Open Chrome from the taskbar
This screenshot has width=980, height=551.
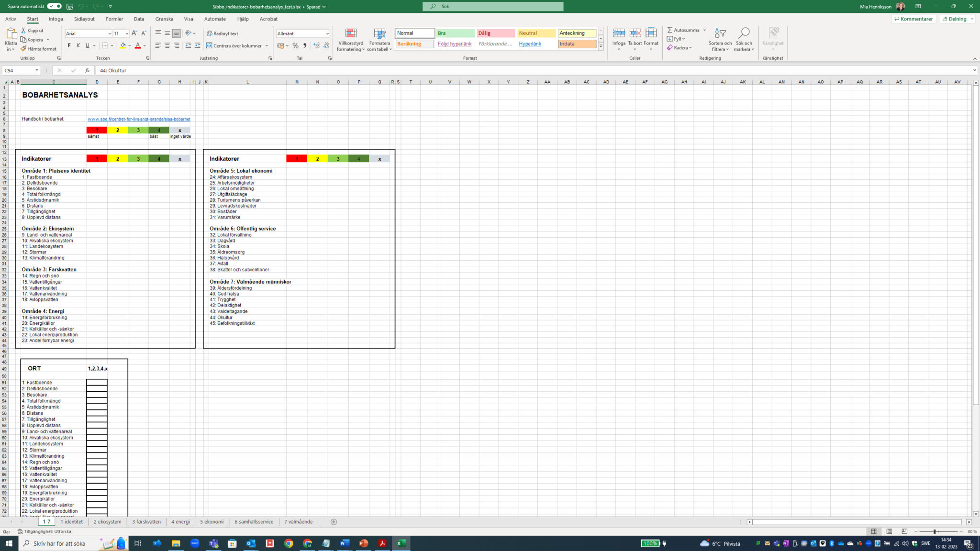coord(289,543)
